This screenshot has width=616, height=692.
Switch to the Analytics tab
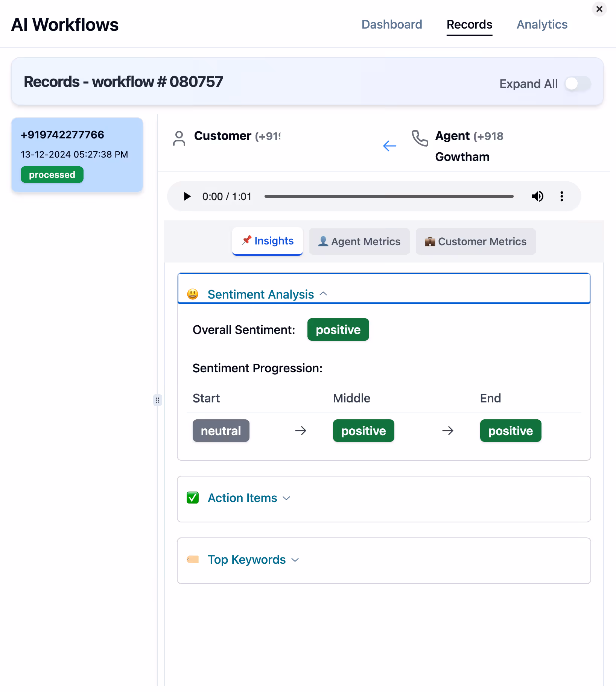pyautogui.click(x=542, y=24)
